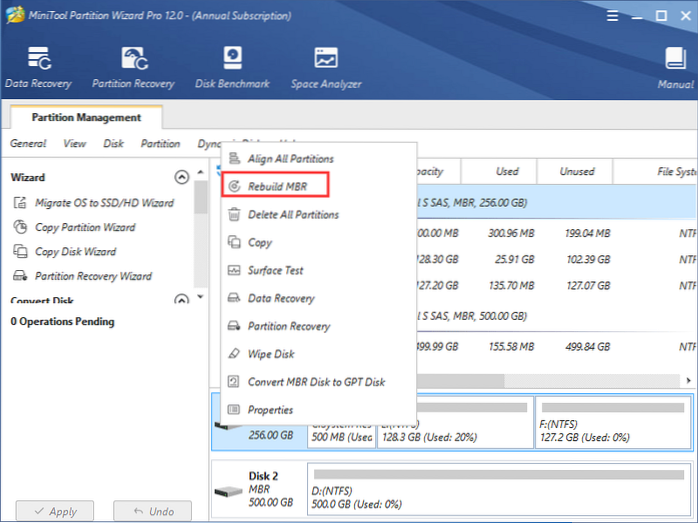The height and width of the screenshot is (523, 698).
Task: Collapse the Wizard section chevron
Action: tap(181, 177)
